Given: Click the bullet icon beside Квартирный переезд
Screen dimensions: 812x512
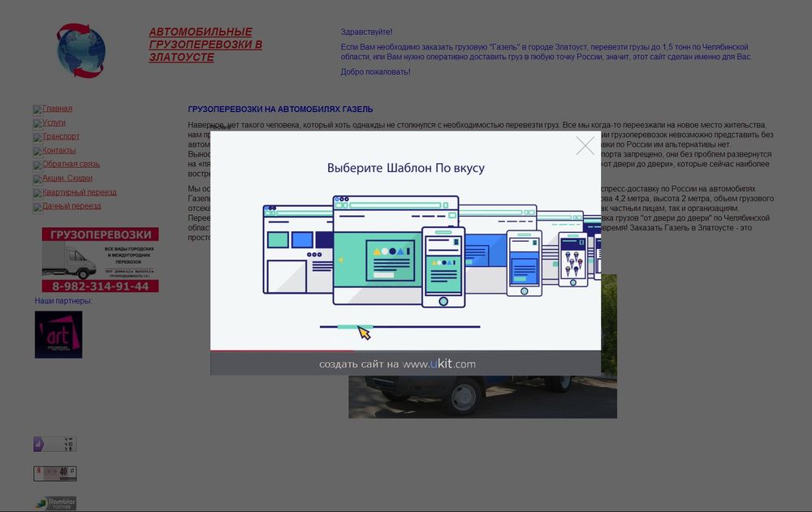Looking at the screenshot, I should [38, 194].
